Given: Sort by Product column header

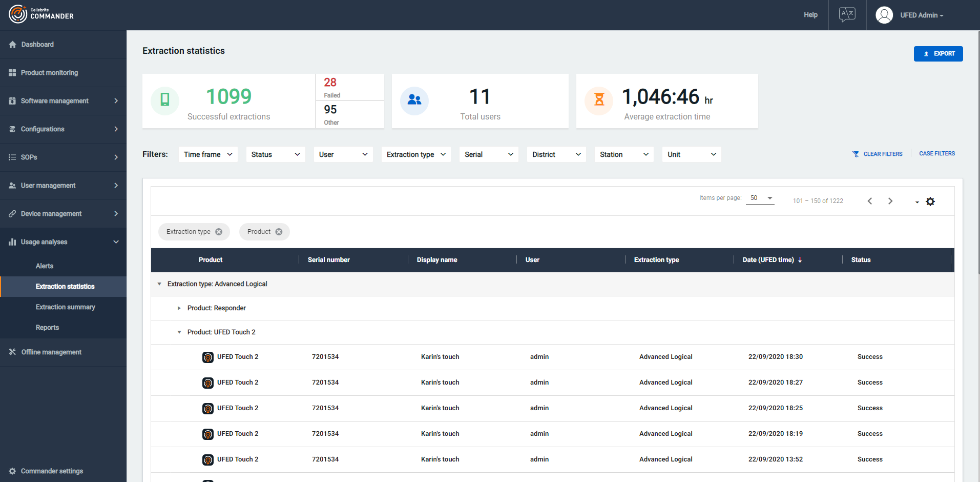Looking at the screenshot, I should (x=211, y=260).
